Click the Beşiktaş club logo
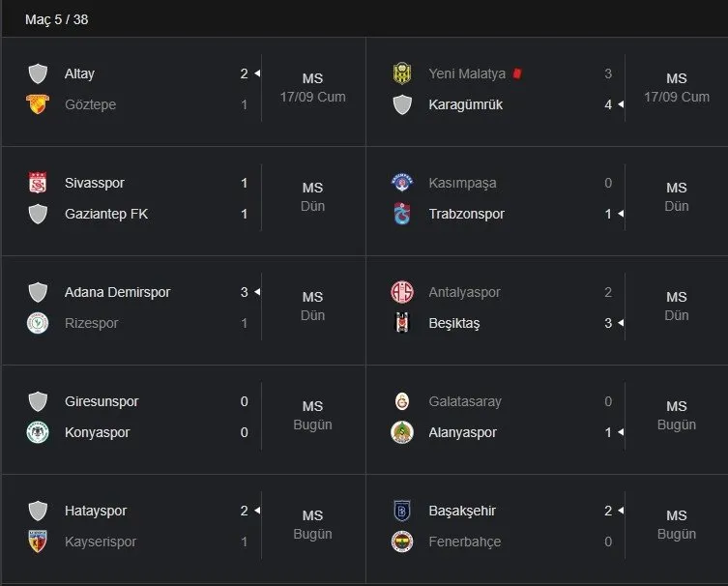The image size is (728, 586). point(402,323)
